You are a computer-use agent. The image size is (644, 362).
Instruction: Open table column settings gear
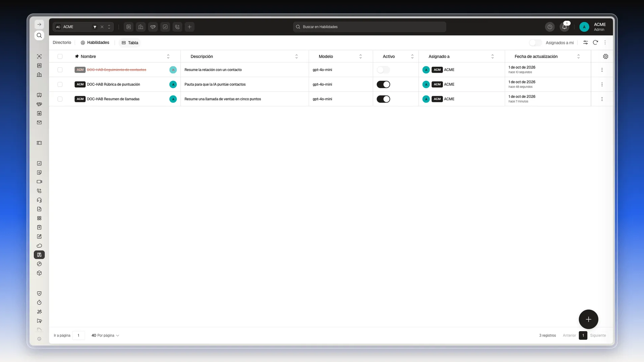[x=605, y=56]
